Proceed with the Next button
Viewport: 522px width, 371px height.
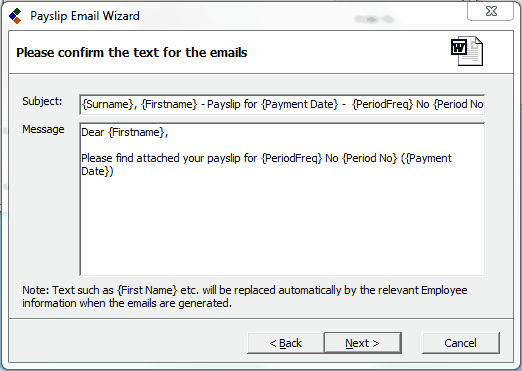pyautogui.click(x=363, y=343)
